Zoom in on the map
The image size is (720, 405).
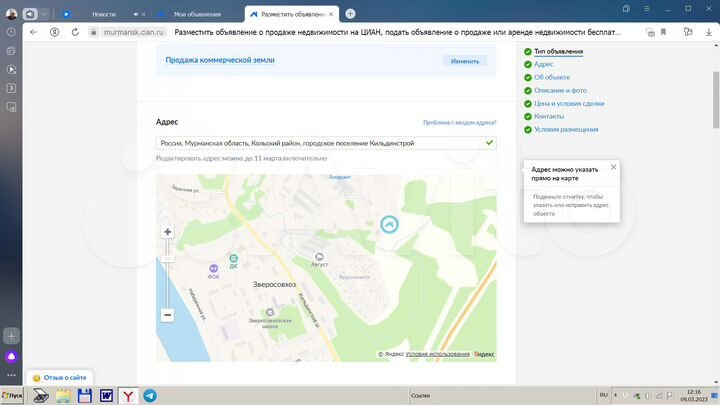coord(168,232)
